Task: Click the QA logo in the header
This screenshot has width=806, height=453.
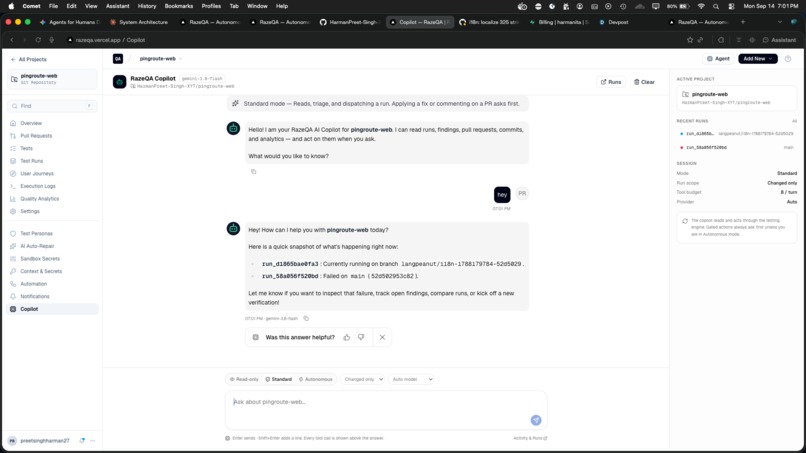Action: point(118,59)
